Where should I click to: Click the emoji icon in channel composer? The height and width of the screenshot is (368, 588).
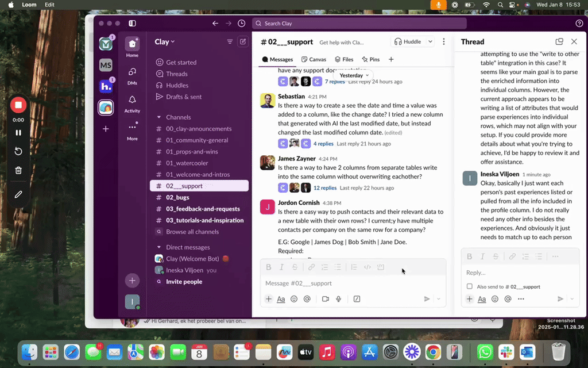pyautogui.click(x=294, y=299)
